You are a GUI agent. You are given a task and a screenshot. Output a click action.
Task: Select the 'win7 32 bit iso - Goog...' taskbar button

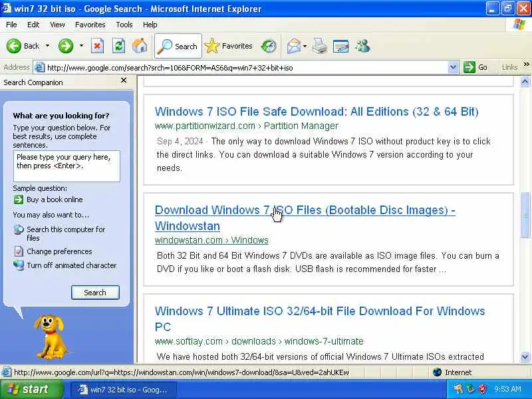(x=124, y=390)
